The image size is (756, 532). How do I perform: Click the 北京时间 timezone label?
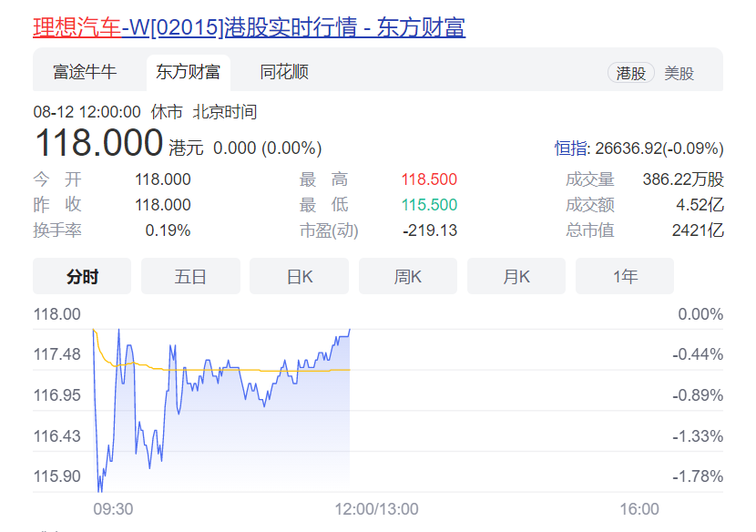tap(225, 112)
